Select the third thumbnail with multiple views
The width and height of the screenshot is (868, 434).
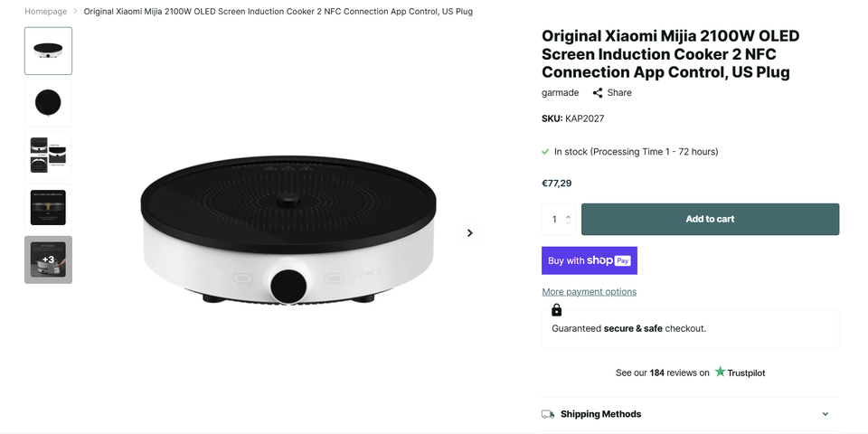[48, 155]
